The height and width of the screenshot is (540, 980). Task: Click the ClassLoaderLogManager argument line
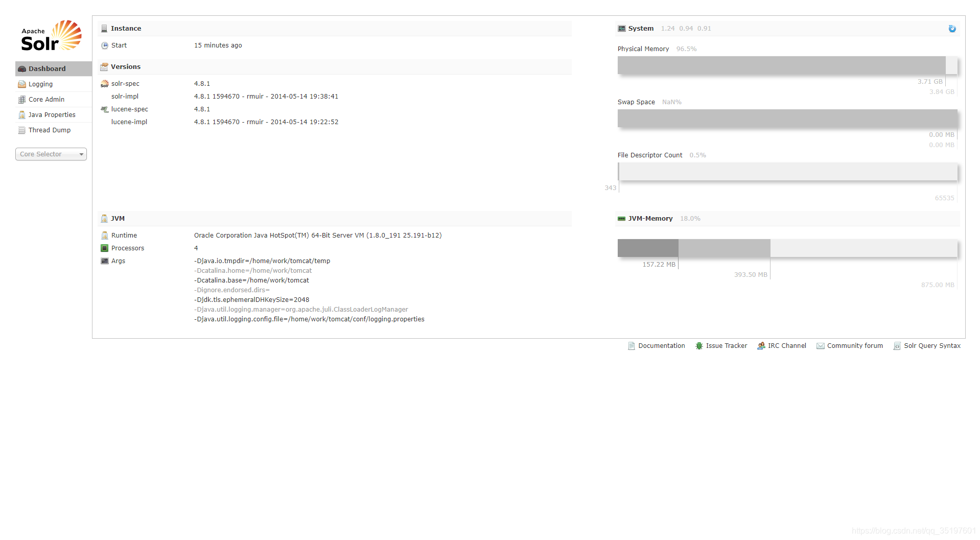click(x=301, y=310)
